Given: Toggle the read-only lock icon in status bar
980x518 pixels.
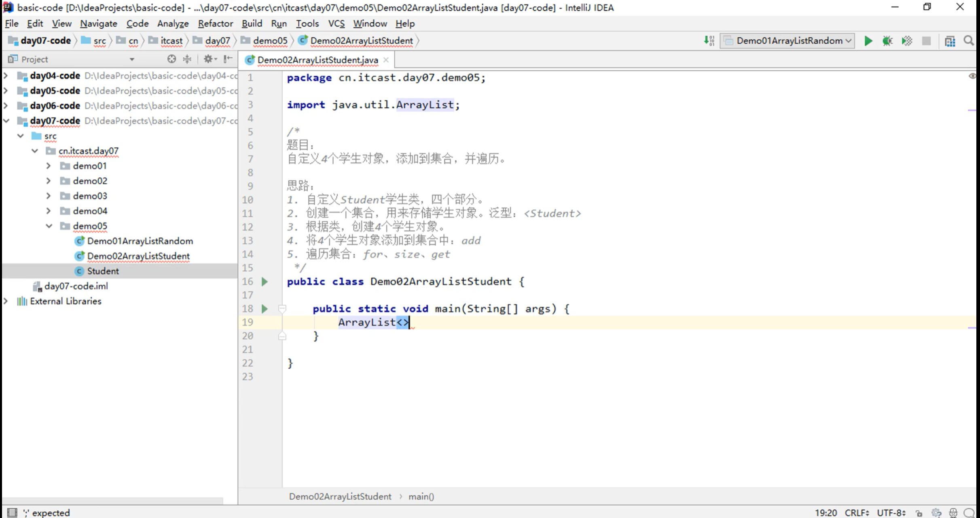Looking at the screenshot, I should pyautogui.click(x=919, y=513).
